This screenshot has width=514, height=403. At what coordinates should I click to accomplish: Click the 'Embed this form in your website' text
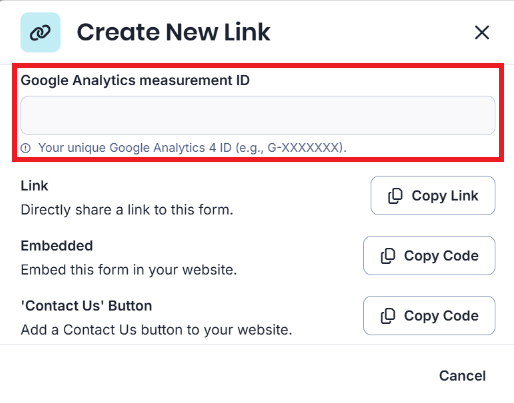[x=129, y=270]
